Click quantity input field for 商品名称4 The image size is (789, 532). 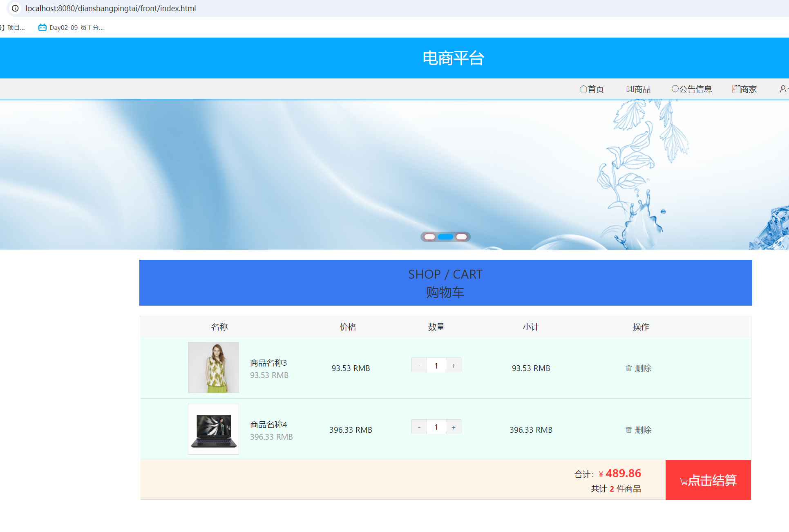pyautogui.click(x=436, y=427)
